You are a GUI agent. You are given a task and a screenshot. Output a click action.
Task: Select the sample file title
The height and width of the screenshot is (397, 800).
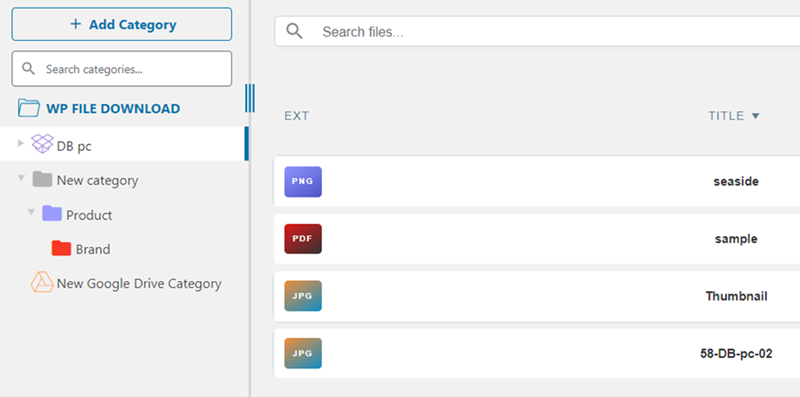[736, 239]
